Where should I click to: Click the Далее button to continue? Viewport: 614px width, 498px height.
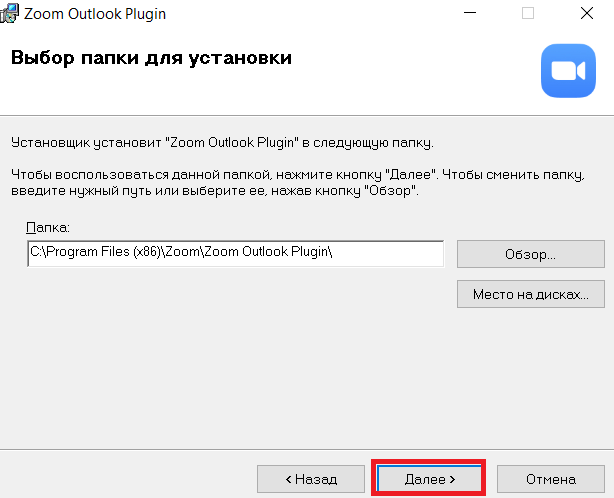(429, 478)
